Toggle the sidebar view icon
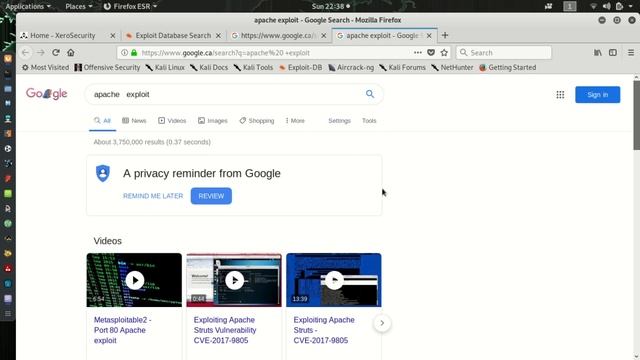Viewport: 640px width, 360px height. [x=613, y=52]
